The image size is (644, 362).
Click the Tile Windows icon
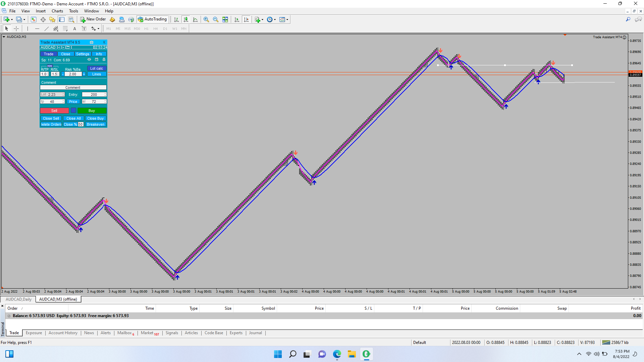[x=225, y=19]
